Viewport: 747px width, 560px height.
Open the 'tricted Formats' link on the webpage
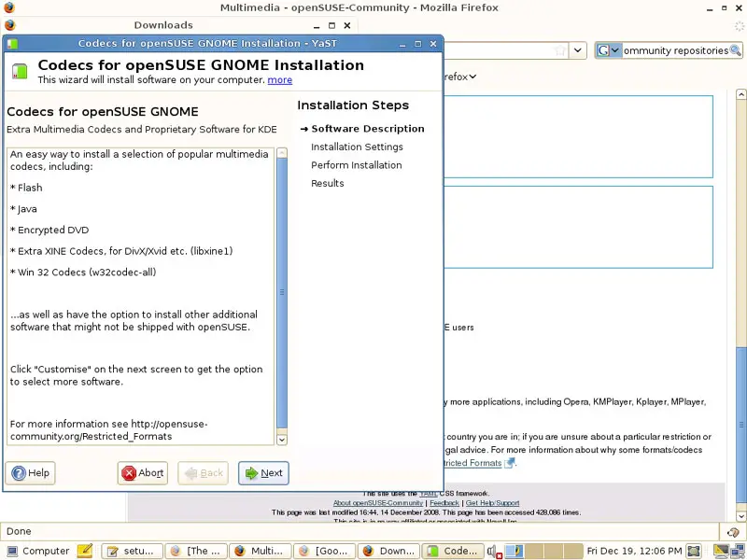coord(472,463)
